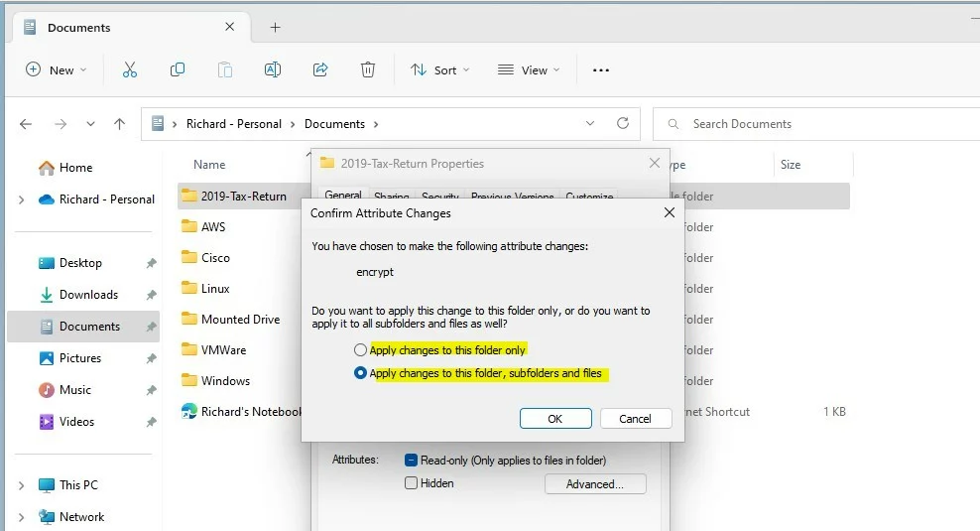This screenshot has height=531, width=980.
Task: Switch to the Previous Versions tab
Action: click(x=512, y=196)
